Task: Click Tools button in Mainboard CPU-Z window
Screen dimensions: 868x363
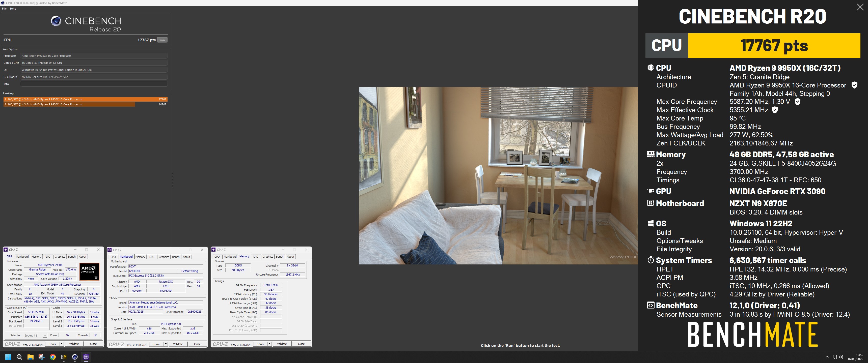Action: tap(156, 344)
